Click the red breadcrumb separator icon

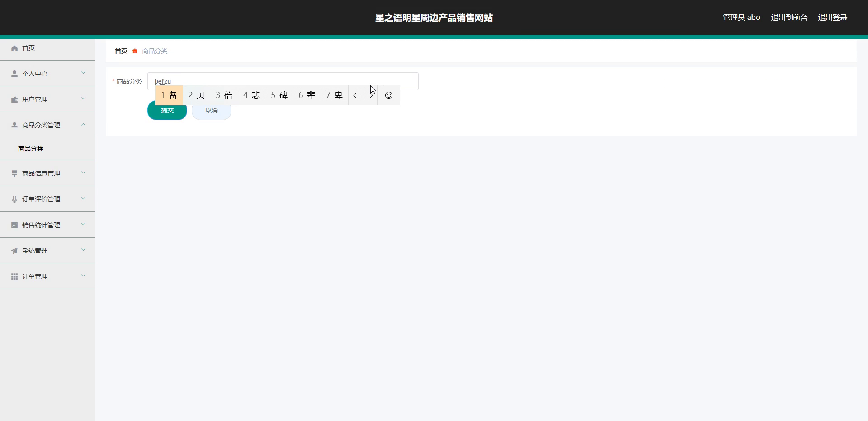(x=135, y=51)
